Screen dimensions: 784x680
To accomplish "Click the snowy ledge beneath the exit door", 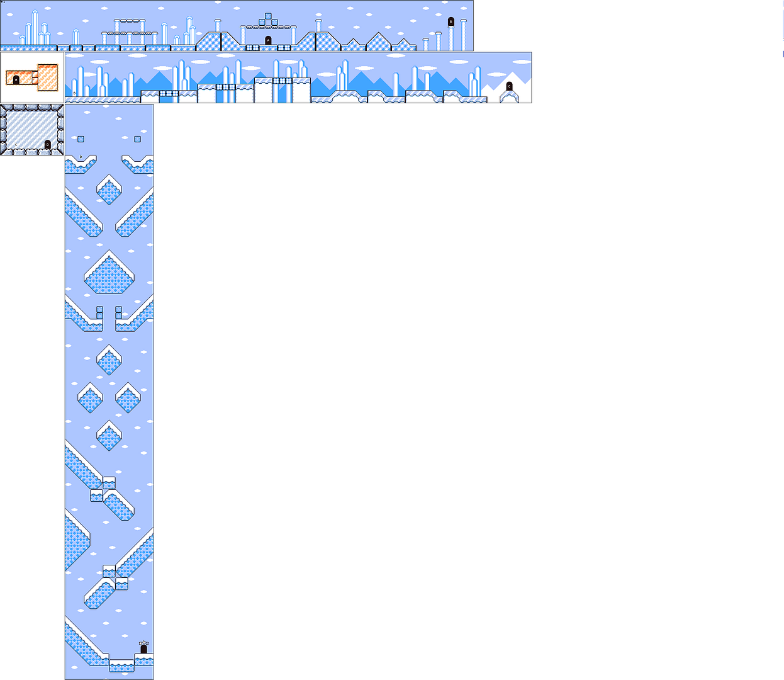I will (x=143, y=660).
